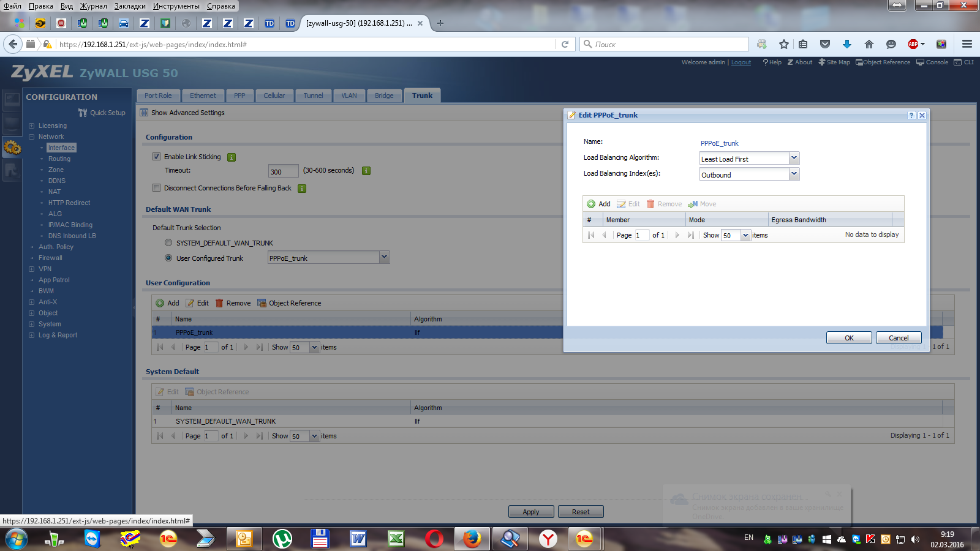The height and width of the screenshot is (551, 980).
Task: Open the Configuration gear icon in left sidebar
Action: click(12, 148)
